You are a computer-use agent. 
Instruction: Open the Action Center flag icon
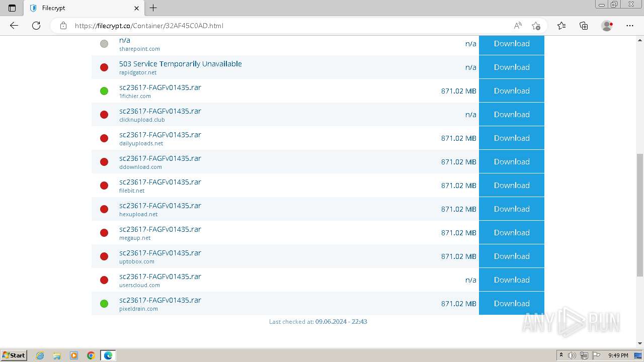tap(596, 355)
